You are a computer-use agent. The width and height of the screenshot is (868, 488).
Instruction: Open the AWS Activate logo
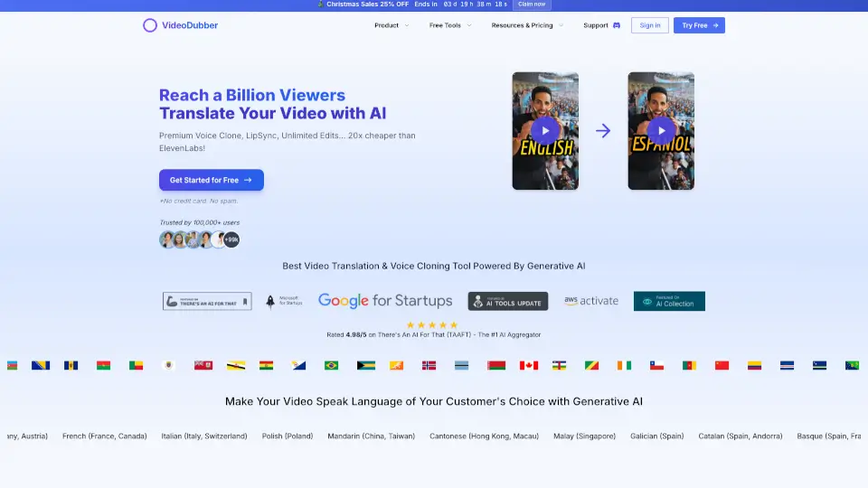[591, 301]
